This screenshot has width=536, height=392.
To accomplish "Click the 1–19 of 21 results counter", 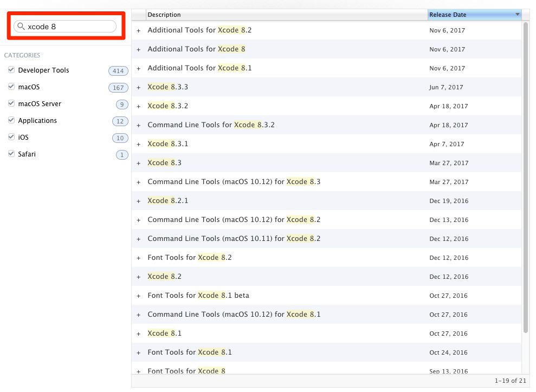I will coord(511,381).
